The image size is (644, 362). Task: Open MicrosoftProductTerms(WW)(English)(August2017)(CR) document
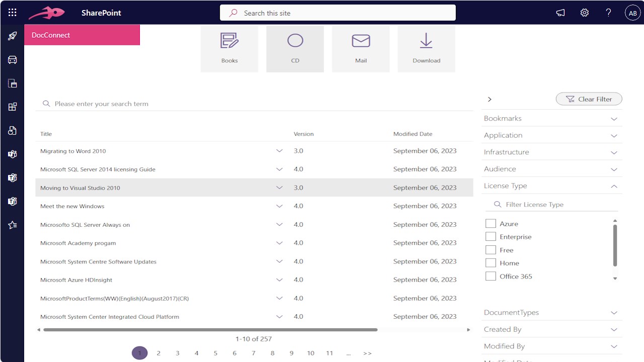point(115,299)
